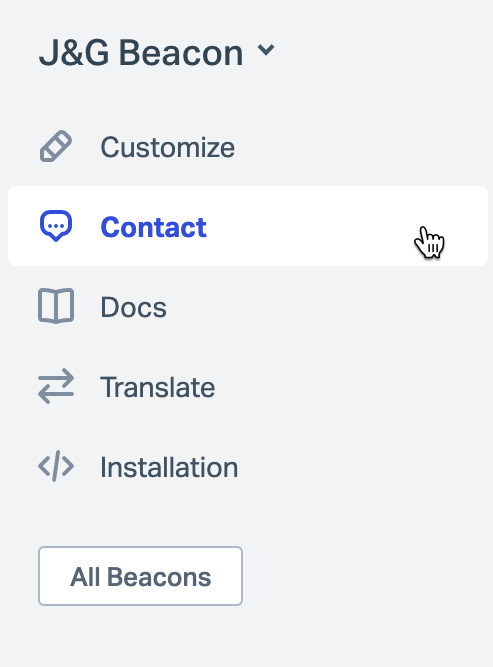The width and height of the screenshot is (493, 667).
Task: Click the All Beacons button
Action: [x=140, y=576]
